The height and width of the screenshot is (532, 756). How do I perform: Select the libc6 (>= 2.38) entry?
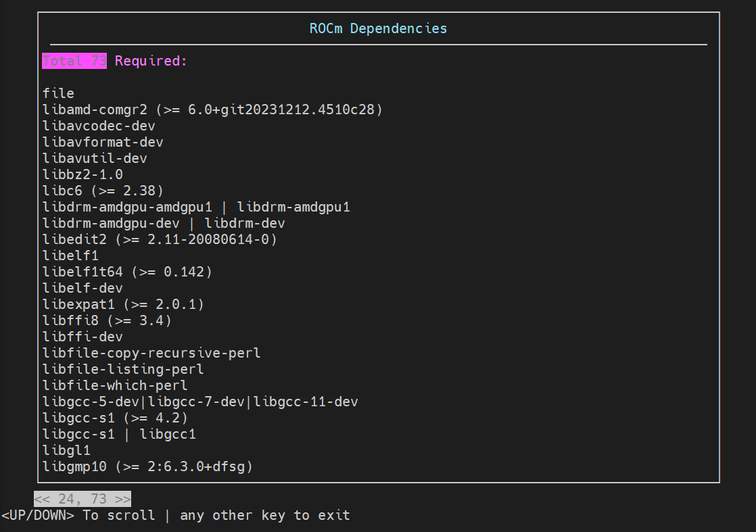103,191
